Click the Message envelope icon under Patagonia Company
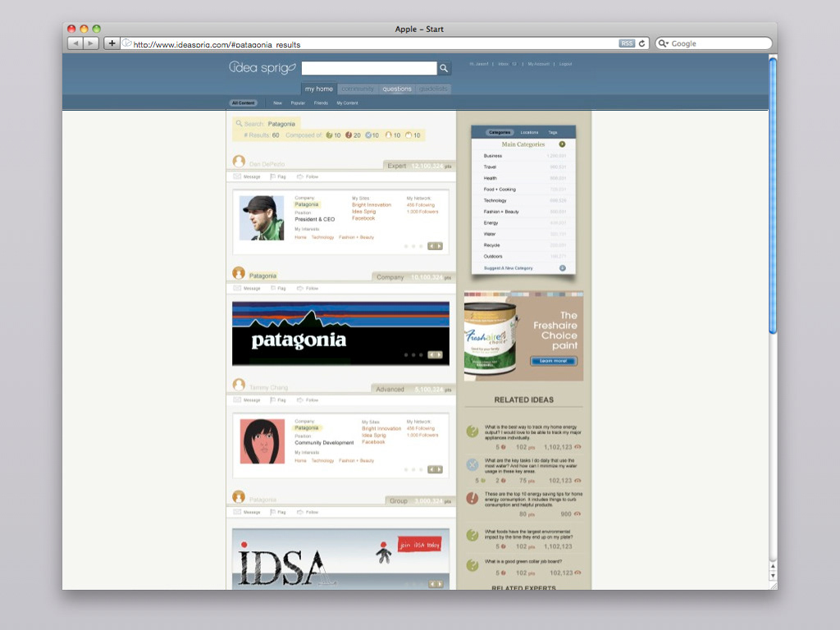840x630 pixels. [237, 288]
